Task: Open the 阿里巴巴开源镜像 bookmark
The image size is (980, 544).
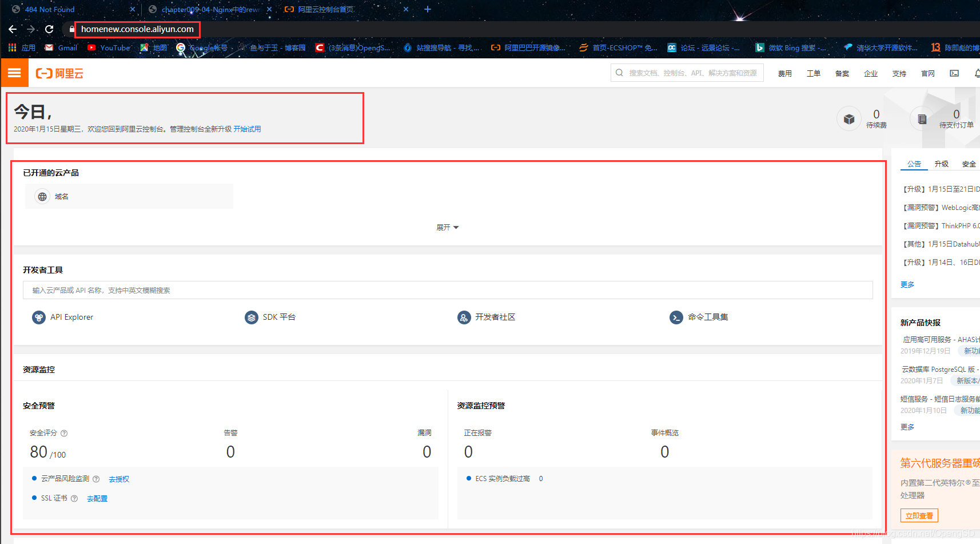Action: (528, 47)
